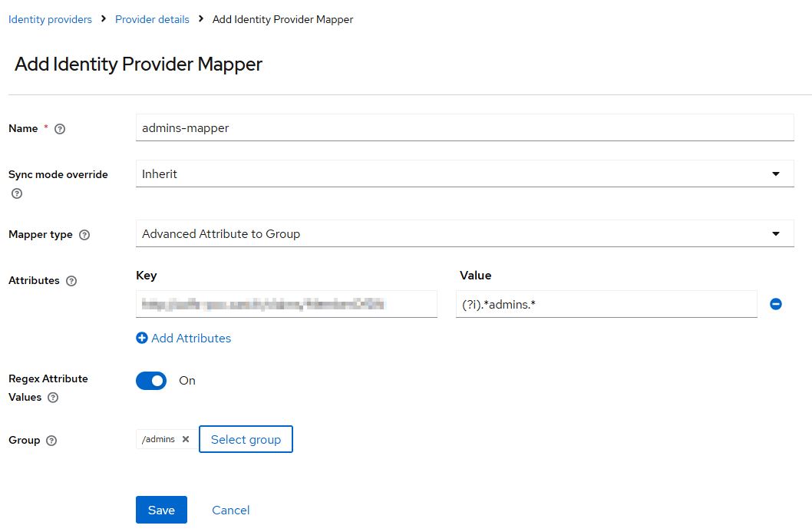Image resolution: width=812 pixels, height=532 pixels.
Task: Click the Cancel link
Action: pos(230,510)
